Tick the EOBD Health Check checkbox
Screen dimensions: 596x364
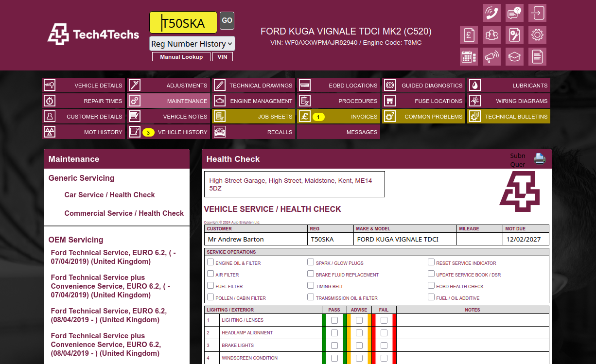pyautogui.click(x=431, y=285)
